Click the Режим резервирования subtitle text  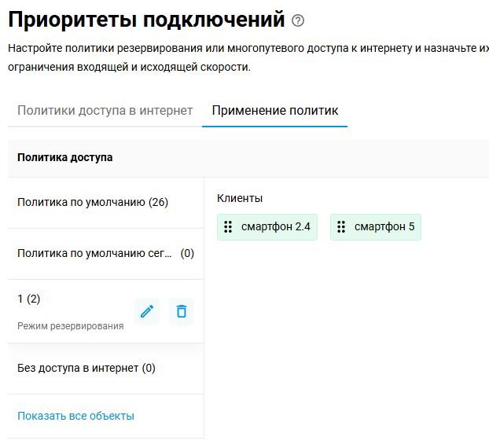click(70, 326)
